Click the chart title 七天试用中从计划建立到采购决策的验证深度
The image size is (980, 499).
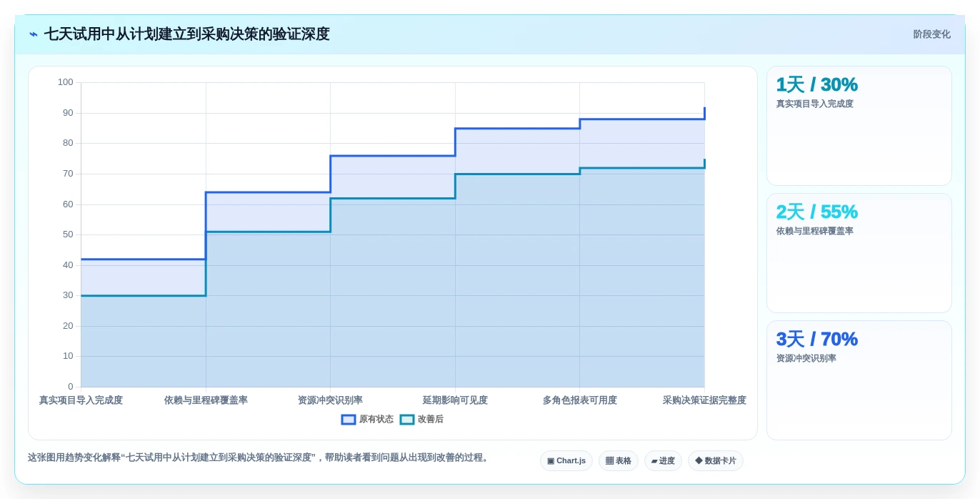tap(187, 34)
